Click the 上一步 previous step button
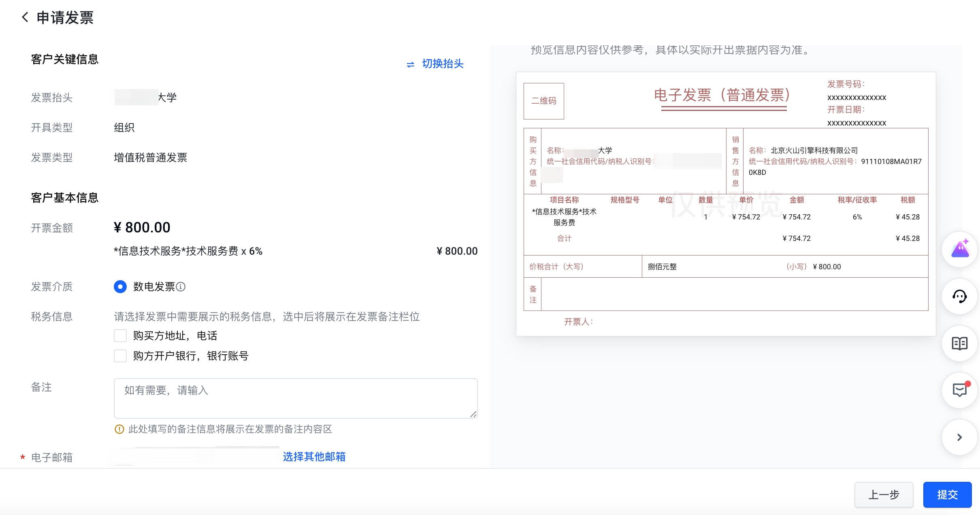980x515 pixels. click(x=884, y=494)
